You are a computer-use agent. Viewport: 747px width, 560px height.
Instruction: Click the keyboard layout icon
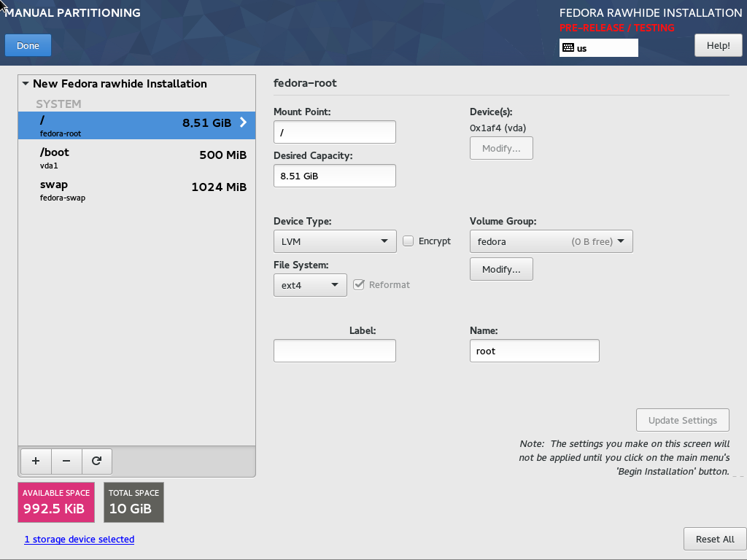568,47
